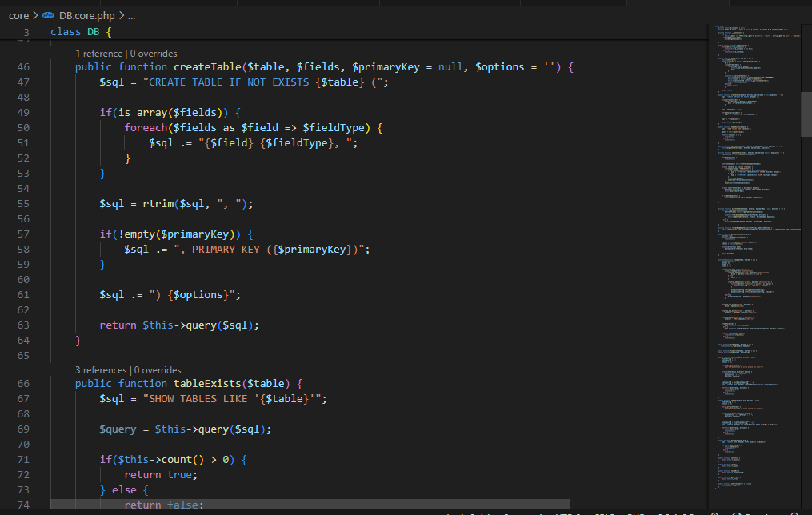
Task: Show "1 reference" above createTable
Action: pos(99,53)
